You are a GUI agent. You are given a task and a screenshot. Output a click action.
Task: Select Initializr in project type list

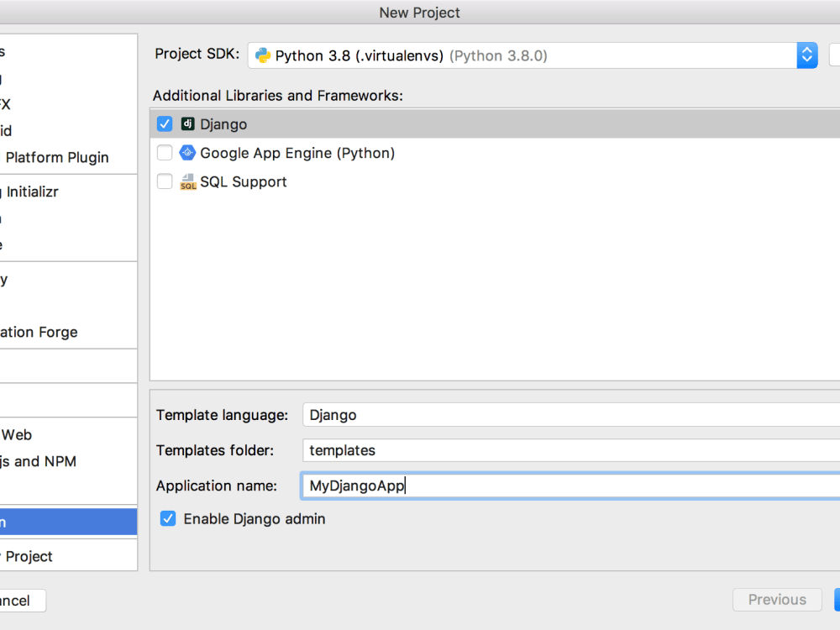[69, 192]
